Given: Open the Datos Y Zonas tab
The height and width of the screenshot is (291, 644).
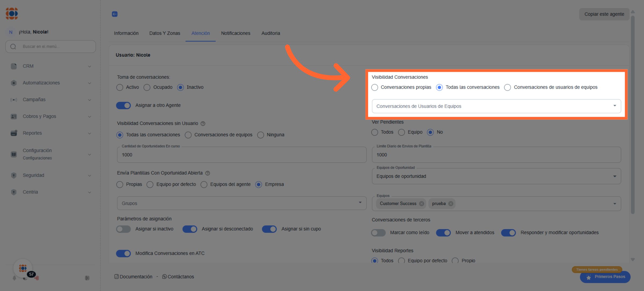Looking at the screenshot, I should point(164,33).
